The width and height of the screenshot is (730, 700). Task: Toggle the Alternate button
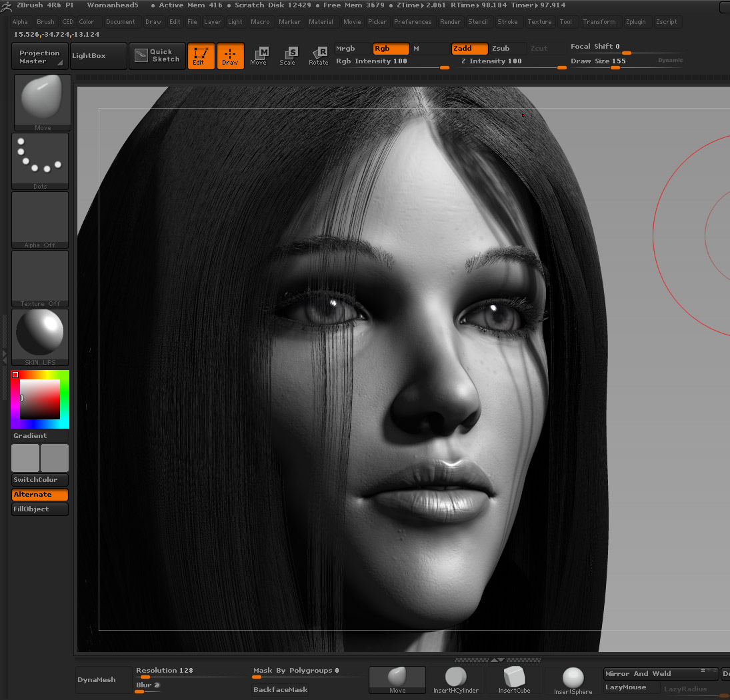pos(40,495)
